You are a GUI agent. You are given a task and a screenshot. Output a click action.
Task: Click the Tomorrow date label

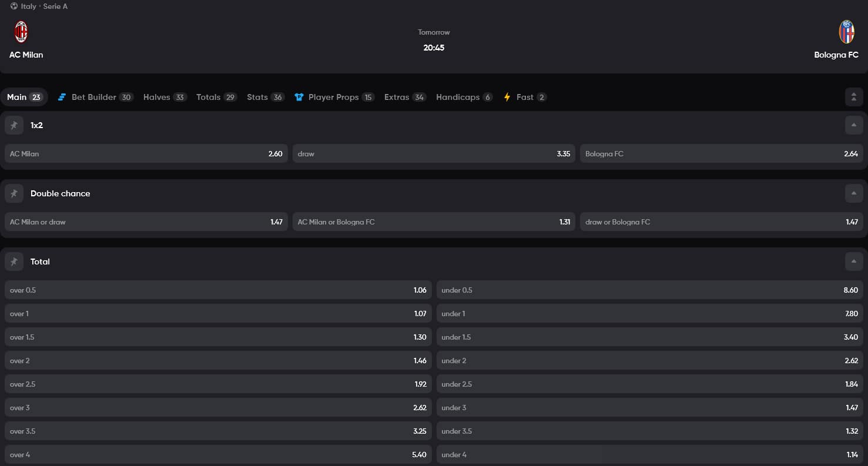(434, 32)
